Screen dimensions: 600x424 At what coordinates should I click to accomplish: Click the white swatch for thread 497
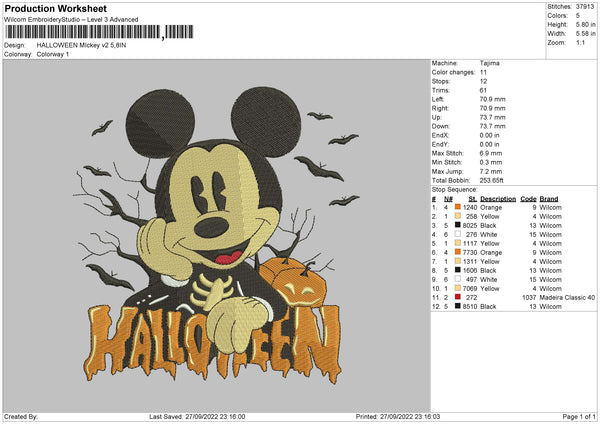(x=457, y=279)
